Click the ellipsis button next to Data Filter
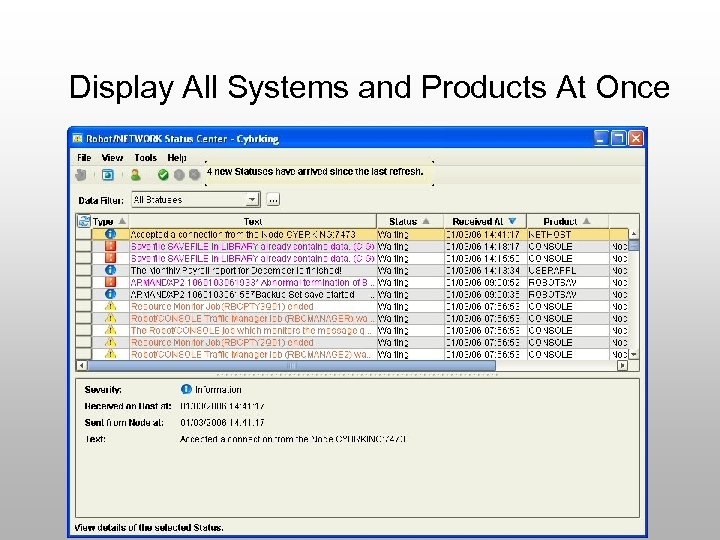720x540 pixels. pos(273,200)
